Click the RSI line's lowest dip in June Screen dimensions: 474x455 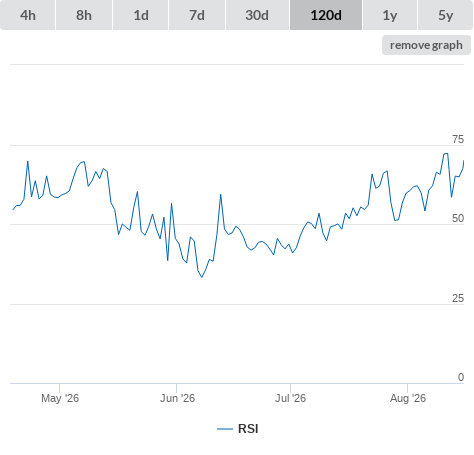pos(202,277)
